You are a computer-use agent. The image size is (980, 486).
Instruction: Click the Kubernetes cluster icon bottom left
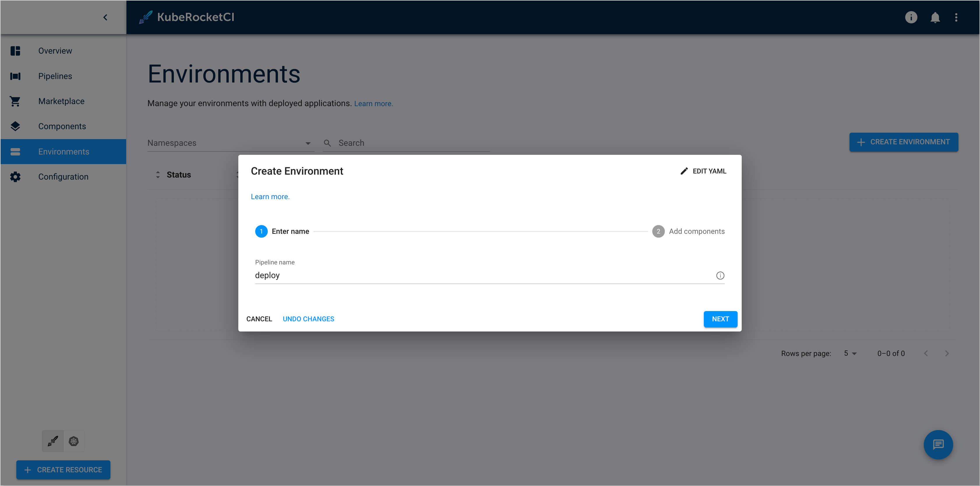coord(73,441)
